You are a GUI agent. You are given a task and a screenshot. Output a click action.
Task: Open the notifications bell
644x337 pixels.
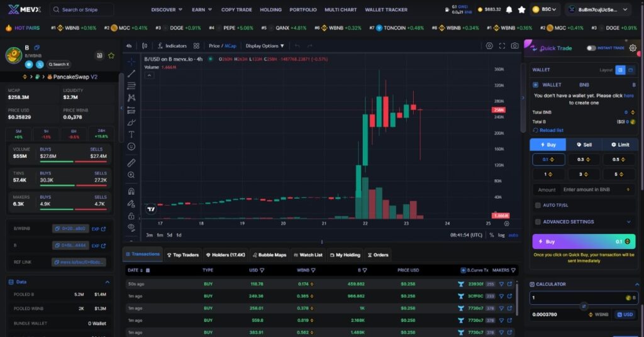point(509,9)
